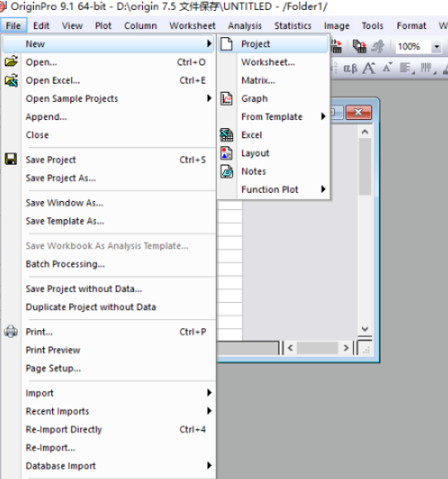Image resolution: width=448 pixels, height=479 pixels.
Task: Expand the Open Sample Projects submenu arrow
Action: point(209,98)
